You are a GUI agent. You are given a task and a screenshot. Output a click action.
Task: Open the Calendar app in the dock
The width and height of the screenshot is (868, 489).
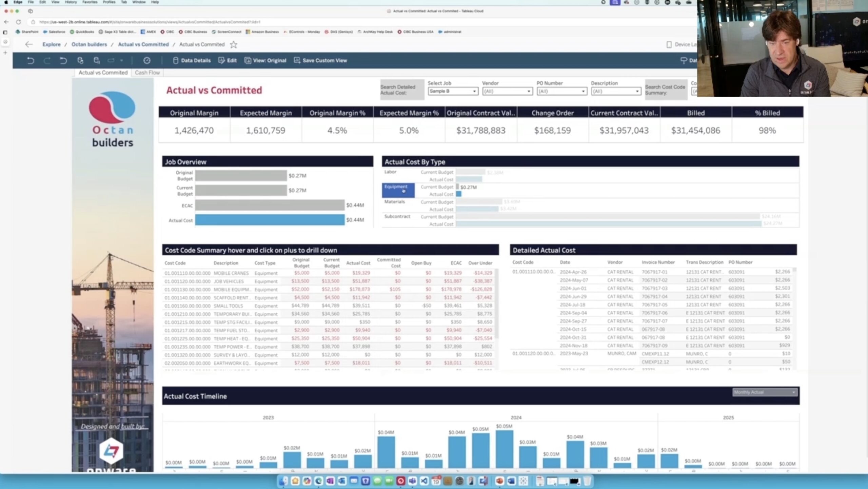[436, 481]
